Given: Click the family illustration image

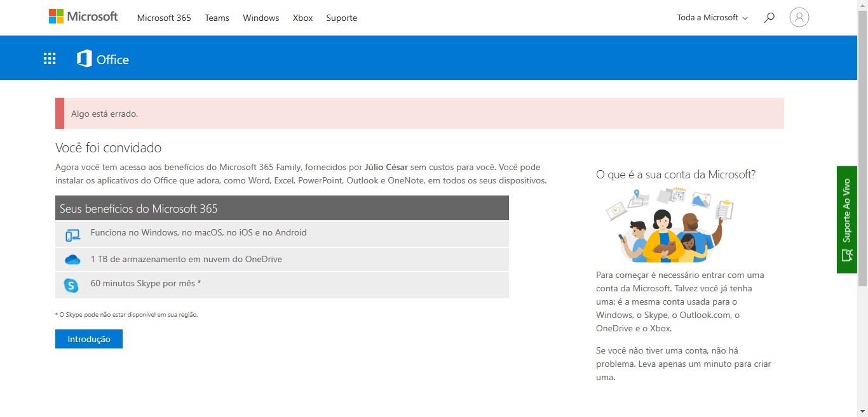Looking at the screenshot, I should pyautogui.click(x=670, y=224).
